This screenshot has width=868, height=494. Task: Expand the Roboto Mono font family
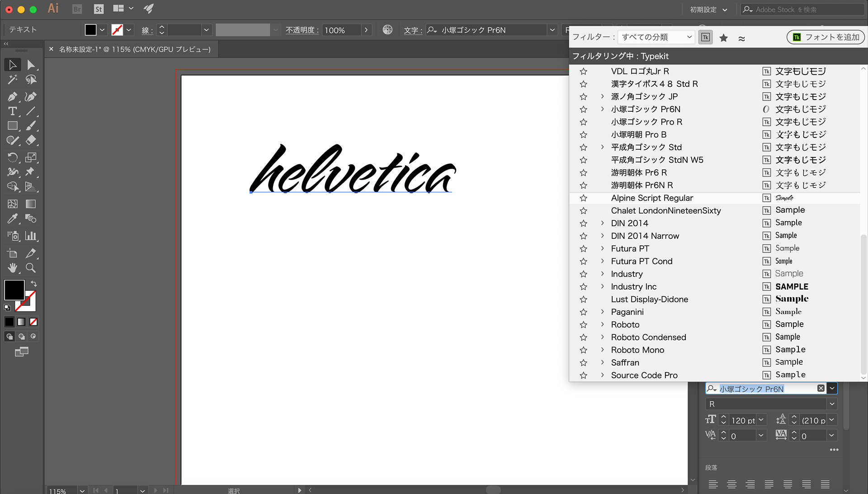pyautogui.click(x=602, y=350)
